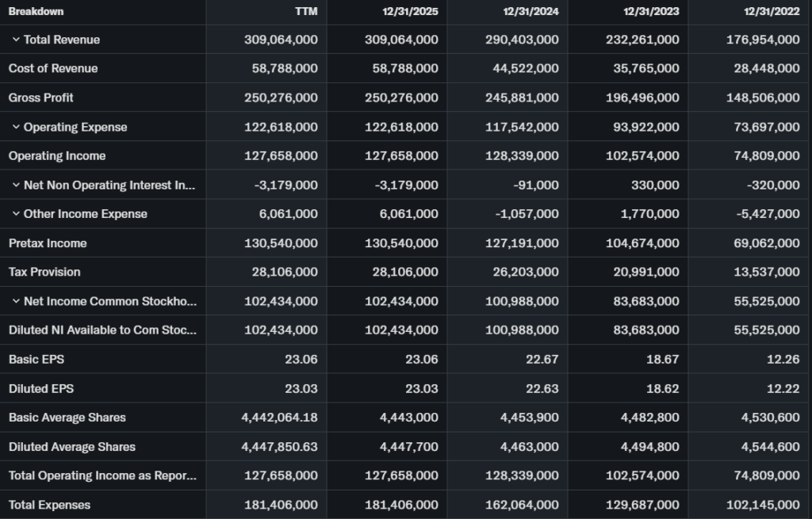
Task: Click the Pretax Income row label
Action: [48, 243]
